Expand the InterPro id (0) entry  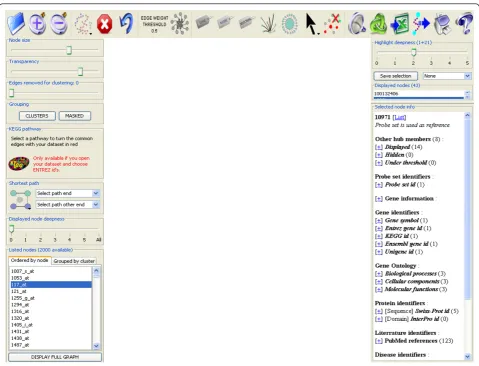[x=379, y=319]
